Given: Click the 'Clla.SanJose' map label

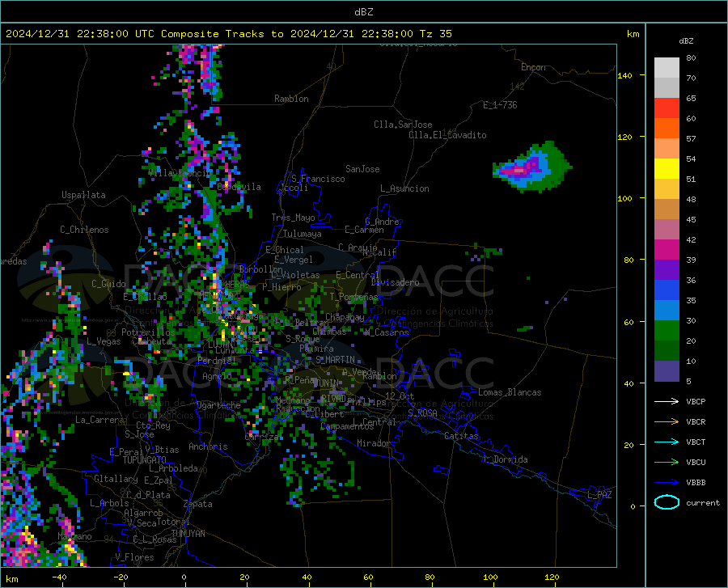Looking at the screenshot, I should click(403, 125).
